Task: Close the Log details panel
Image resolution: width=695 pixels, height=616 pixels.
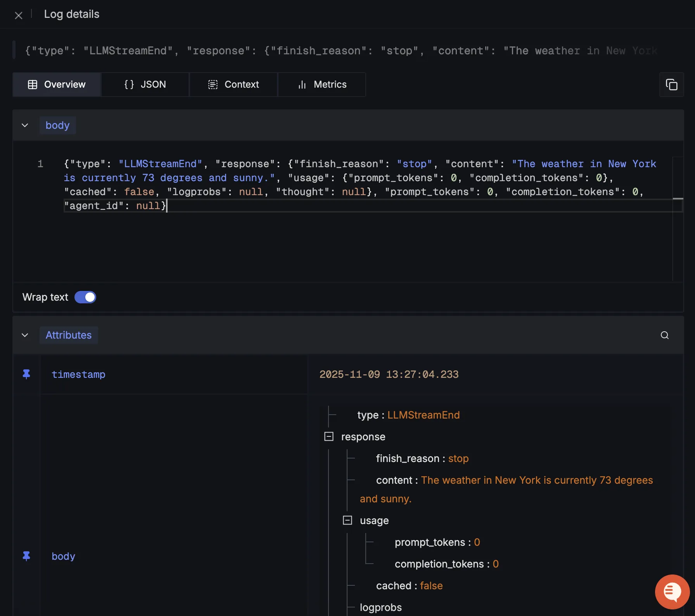Action: (19, 15)
